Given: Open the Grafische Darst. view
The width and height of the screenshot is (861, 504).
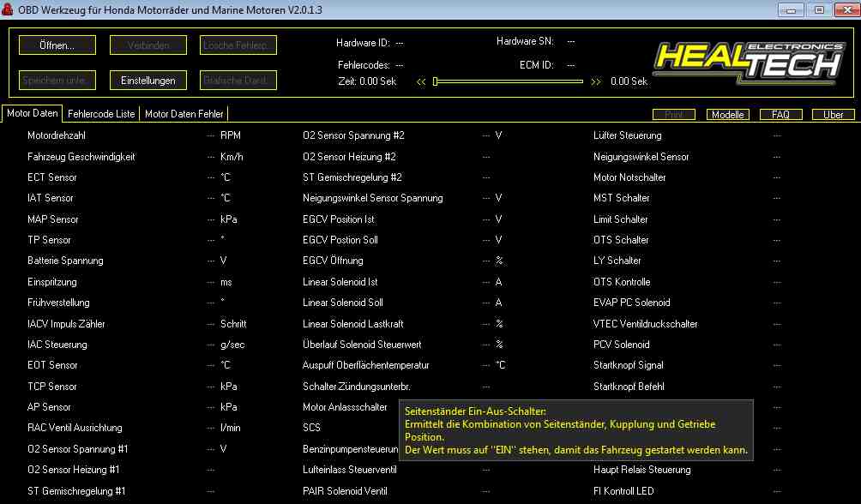Looking at the screenshot, I should [238, 81].
